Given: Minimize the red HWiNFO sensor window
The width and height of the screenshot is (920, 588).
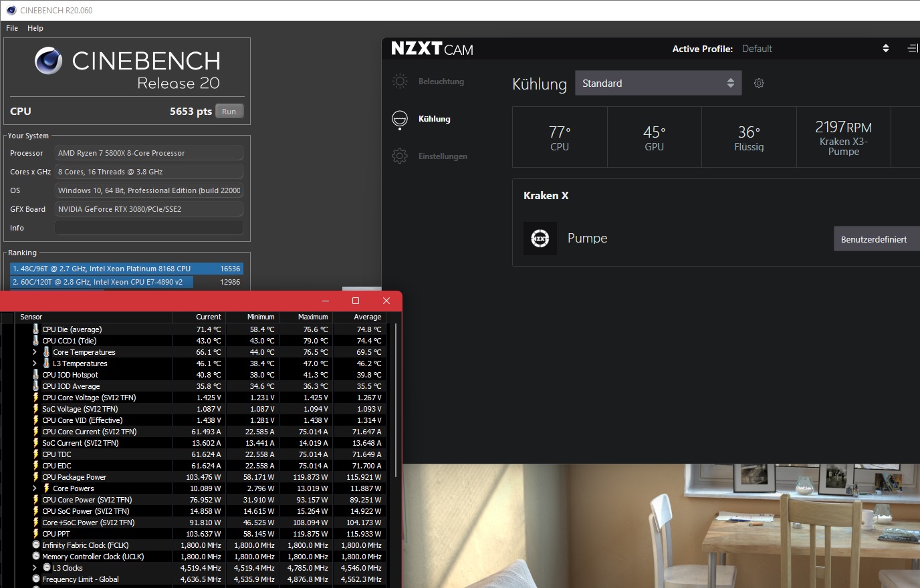Looking at the screenshot, I should click(326, 301).
